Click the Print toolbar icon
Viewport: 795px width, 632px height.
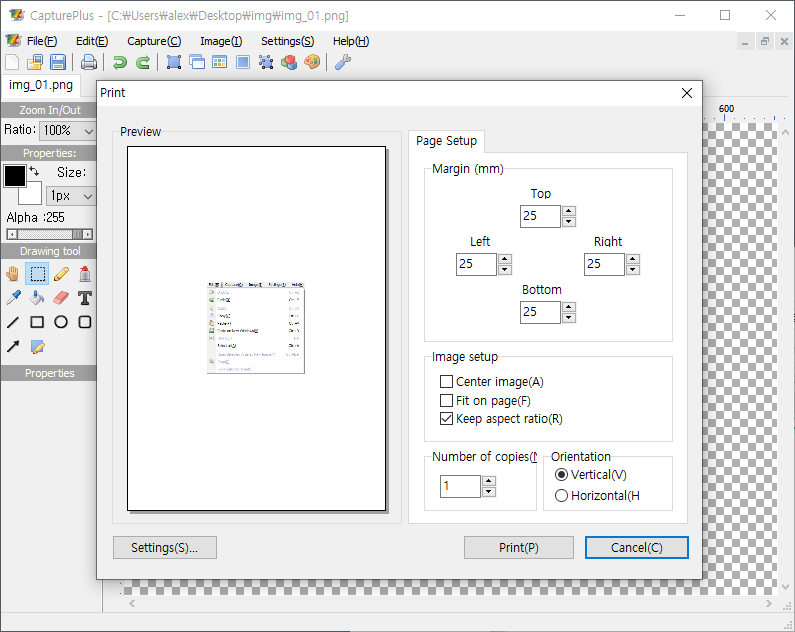pyautogui.click(x=89, y=62)
